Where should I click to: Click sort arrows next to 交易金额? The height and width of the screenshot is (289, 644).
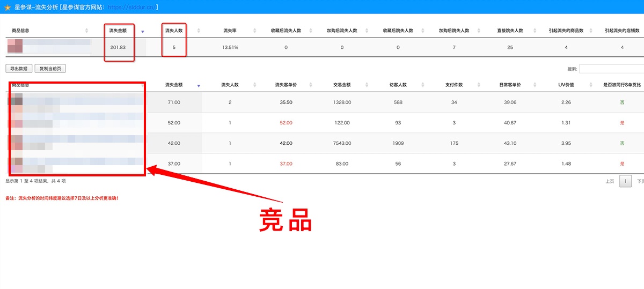[x=367, y=85]
